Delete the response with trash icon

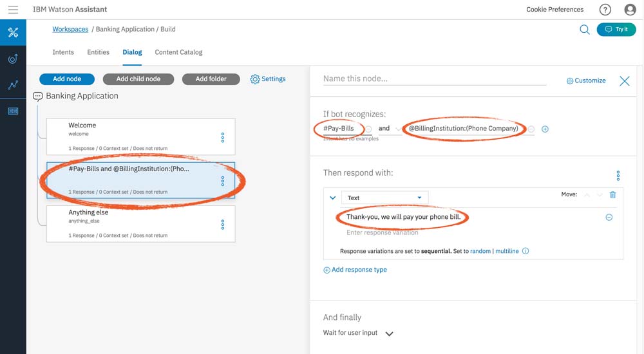point(612,195)
